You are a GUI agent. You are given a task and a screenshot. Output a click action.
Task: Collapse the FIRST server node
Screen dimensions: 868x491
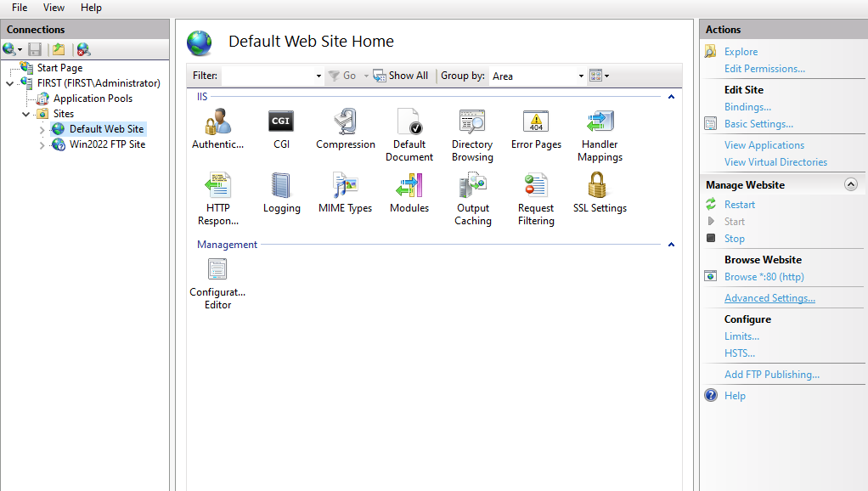[x=10, y=83]
